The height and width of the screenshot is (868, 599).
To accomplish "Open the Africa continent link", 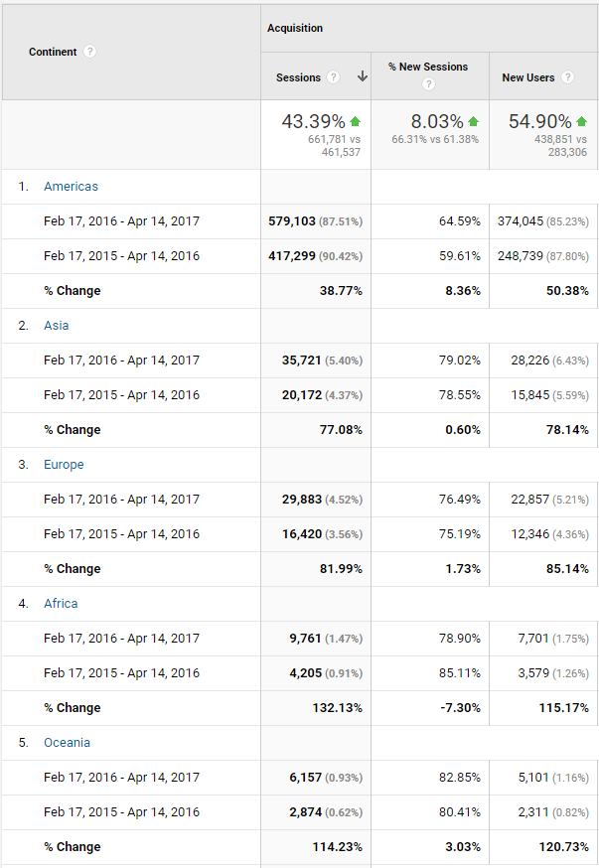I will coord(61,604).
